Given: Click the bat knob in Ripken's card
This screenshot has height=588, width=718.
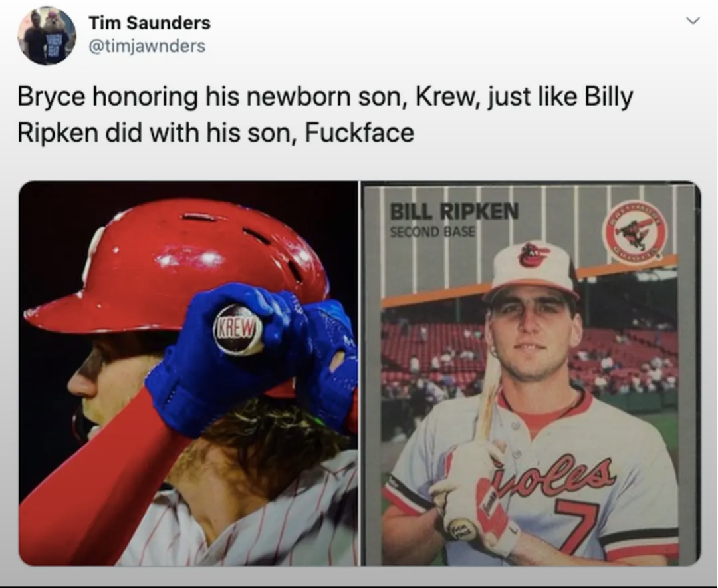Looking at the screenshot, I should pos(463,530).
